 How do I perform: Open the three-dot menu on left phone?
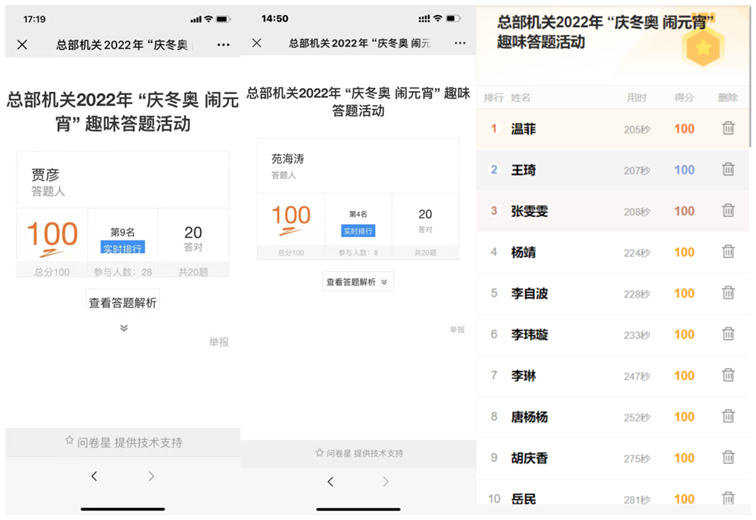223,45
